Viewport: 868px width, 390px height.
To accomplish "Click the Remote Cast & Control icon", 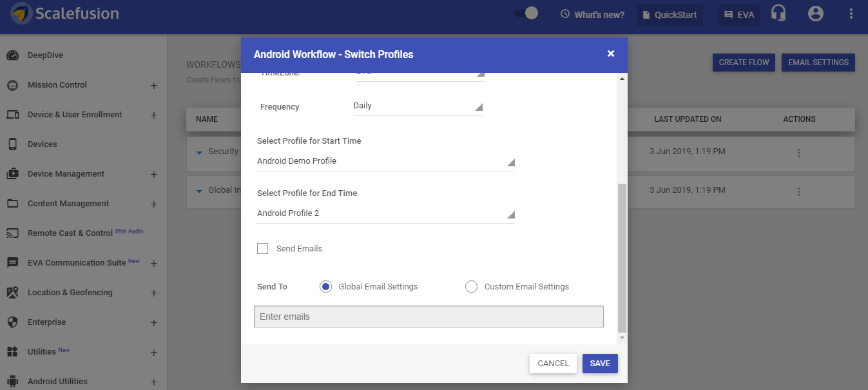I will (13, 233).
